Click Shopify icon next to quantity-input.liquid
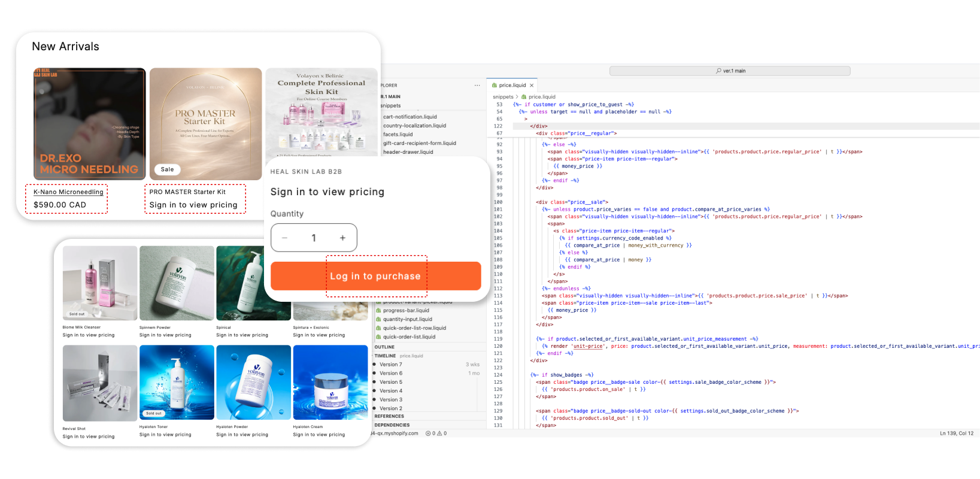The height and width of the screenshot is (479, 980). [378, 319]
